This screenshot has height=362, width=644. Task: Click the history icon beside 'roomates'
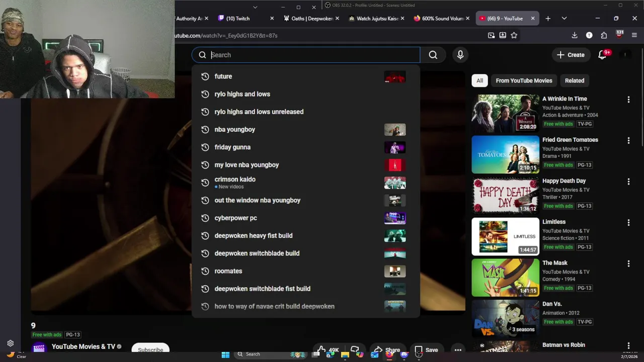coord(205,271)
